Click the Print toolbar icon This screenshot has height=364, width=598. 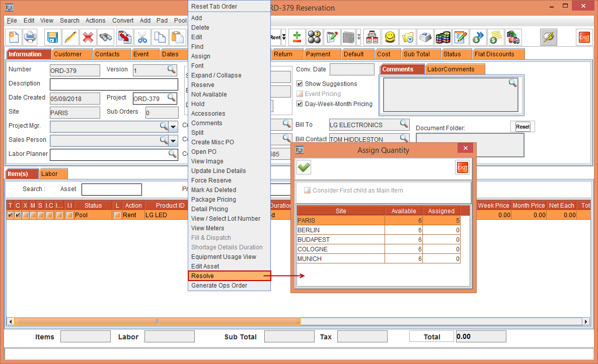tap(31, 37)
